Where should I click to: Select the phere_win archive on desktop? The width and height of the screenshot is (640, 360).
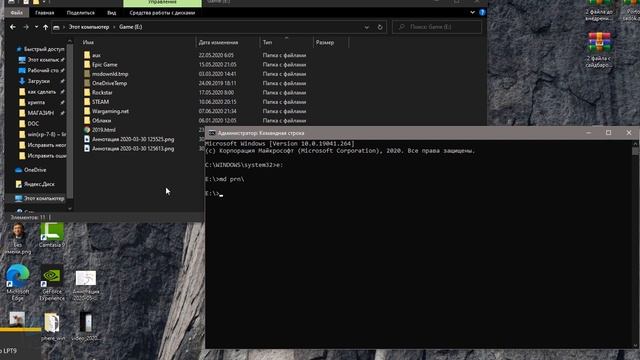(x=52, y=327)
